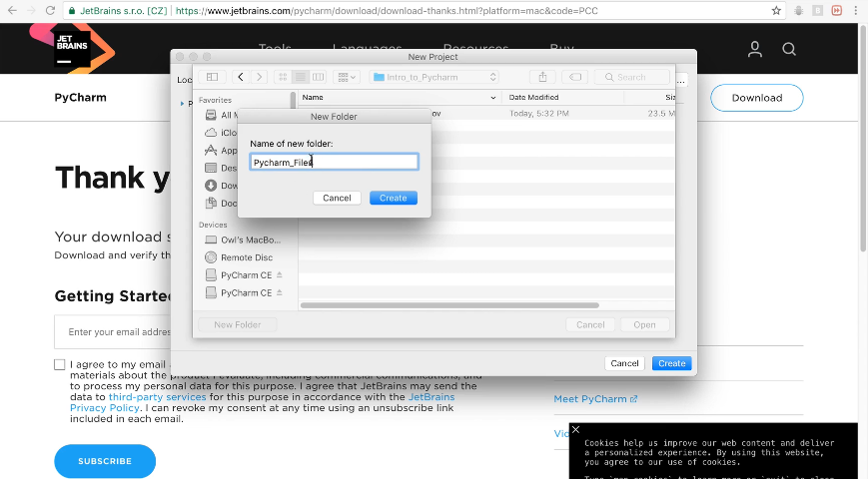
Task: Click the JetBrains Download button
Action: click(x=757, y=98)
